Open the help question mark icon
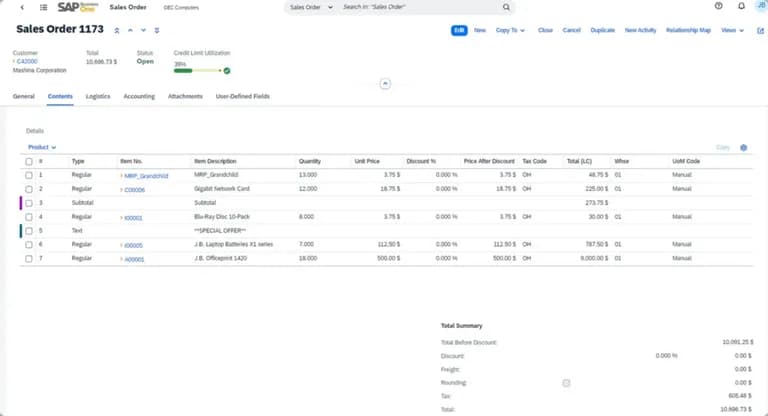Screen dimensions: 768x416 [719, 6]
